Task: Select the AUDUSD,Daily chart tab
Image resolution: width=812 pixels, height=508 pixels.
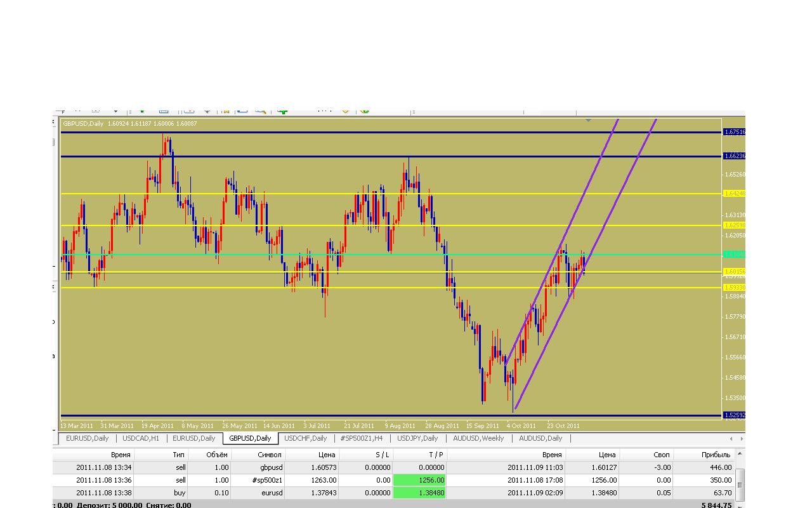Action: tap(540, 438)
